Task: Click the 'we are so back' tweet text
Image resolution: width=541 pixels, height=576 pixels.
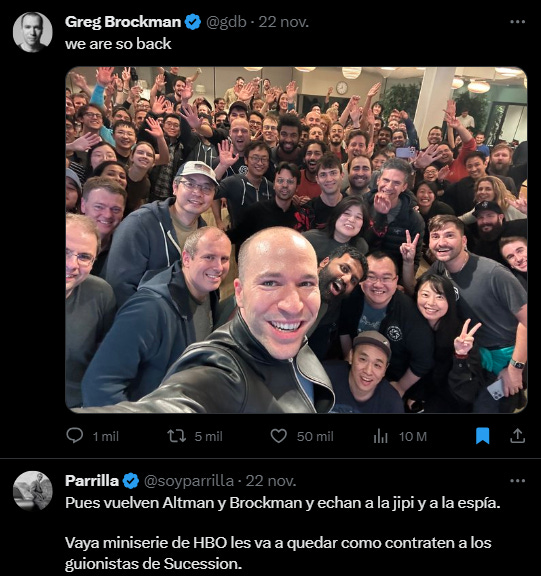Action: pos(118,44)
